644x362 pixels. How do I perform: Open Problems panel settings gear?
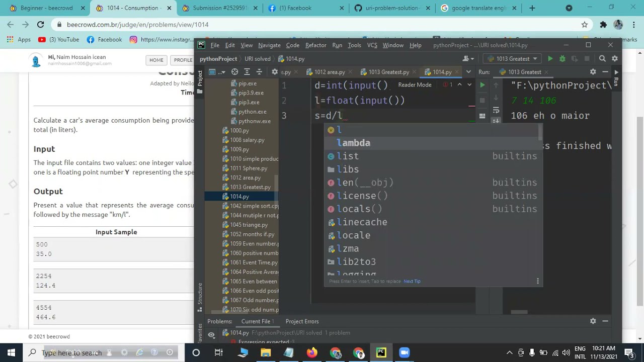coord(593,321)
